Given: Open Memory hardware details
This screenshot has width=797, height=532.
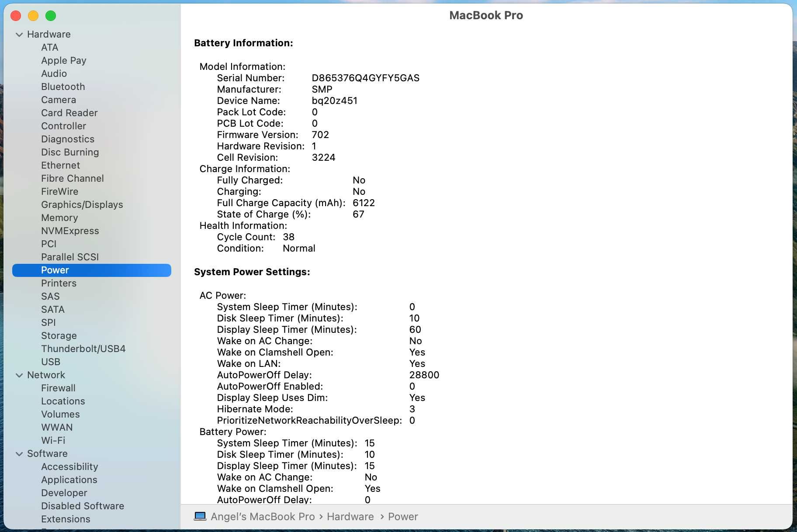Looking at the screenshot, I should (x=59, y=218).
